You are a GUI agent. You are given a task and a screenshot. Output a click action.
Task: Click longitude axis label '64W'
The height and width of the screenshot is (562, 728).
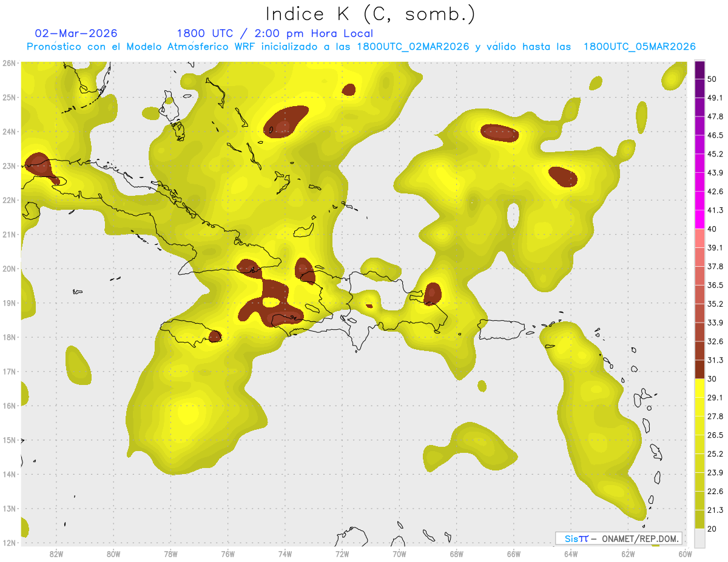tap(571, 554)
